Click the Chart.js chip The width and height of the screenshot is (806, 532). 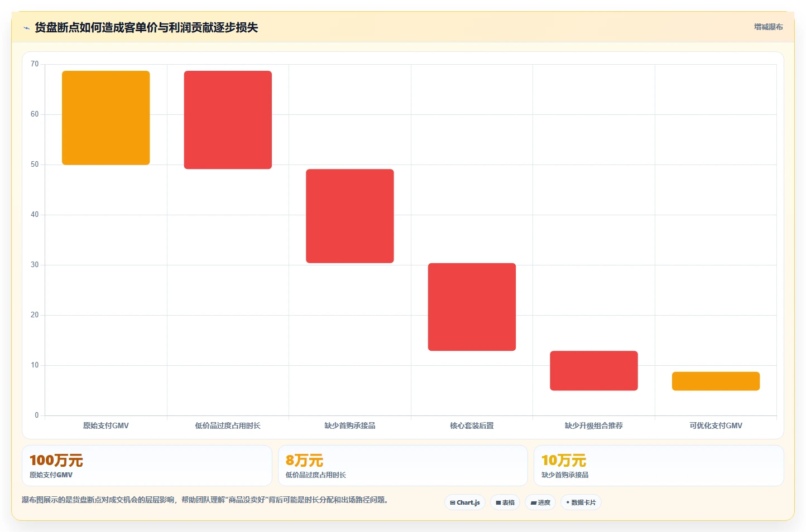point(465,502)
